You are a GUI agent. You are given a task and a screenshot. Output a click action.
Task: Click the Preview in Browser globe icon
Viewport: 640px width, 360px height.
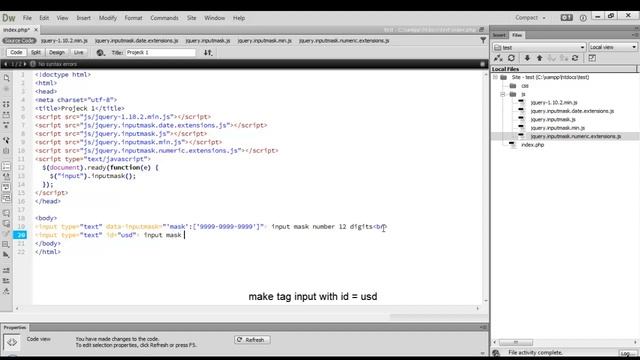point(100,53)
